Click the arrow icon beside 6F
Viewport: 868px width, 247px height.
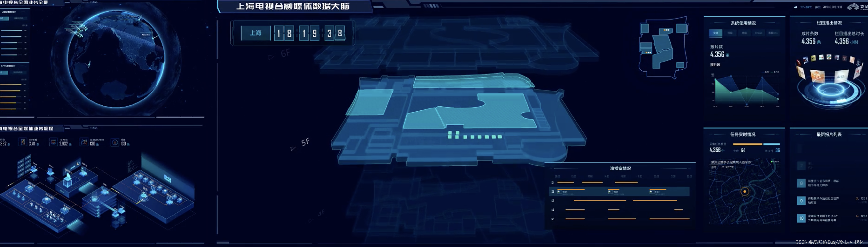(x=271, y=58)
